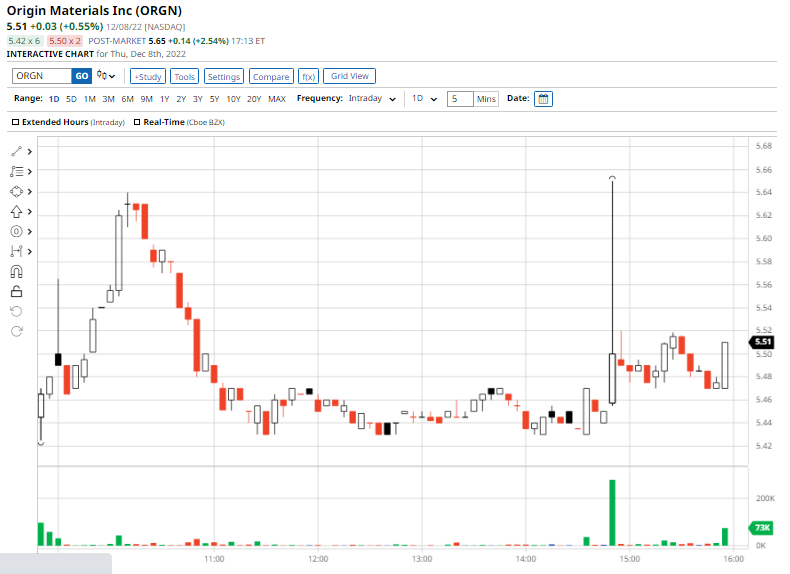This screenshot has height=574, width=790.
Task: Open the Tools button
Action: click(184, 76)
